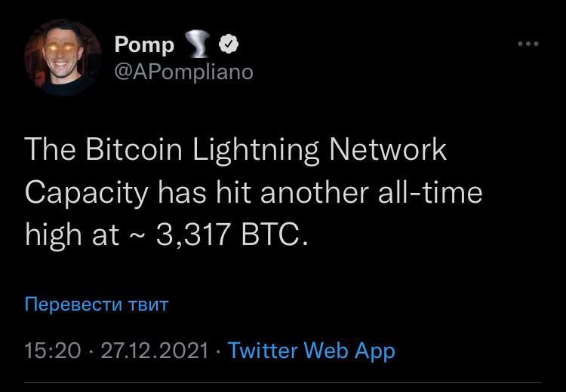
Task: Open the @APompliano handle link
Action: click(x=183, y=72)
